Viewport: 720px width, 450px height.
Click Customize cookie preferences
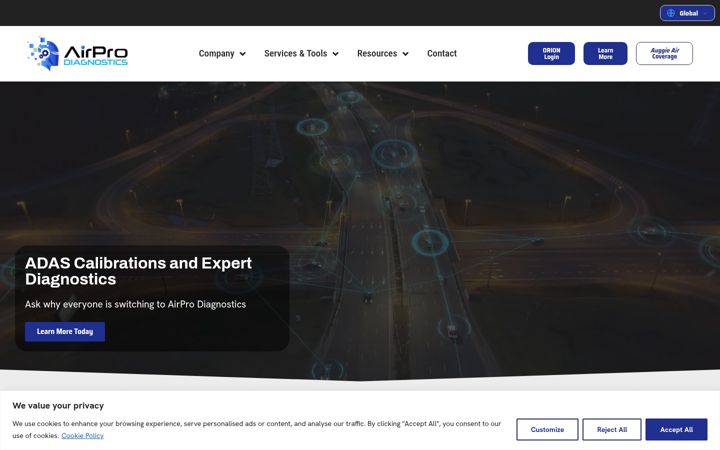547,430
